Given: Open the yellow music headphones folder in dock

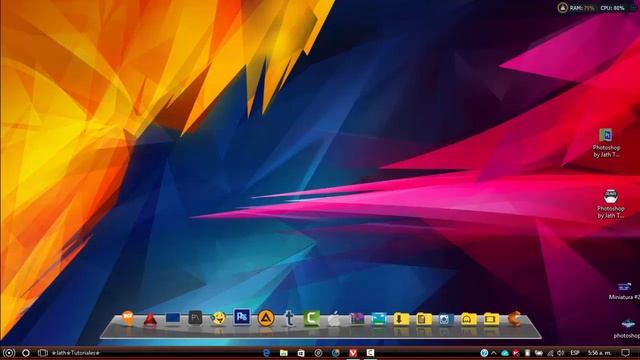Looking at the screenshot, I should [468, 319].
